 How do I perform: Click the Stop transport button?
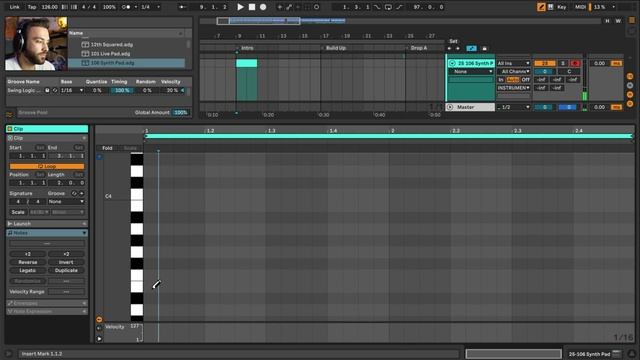click(x=252, y=7)
